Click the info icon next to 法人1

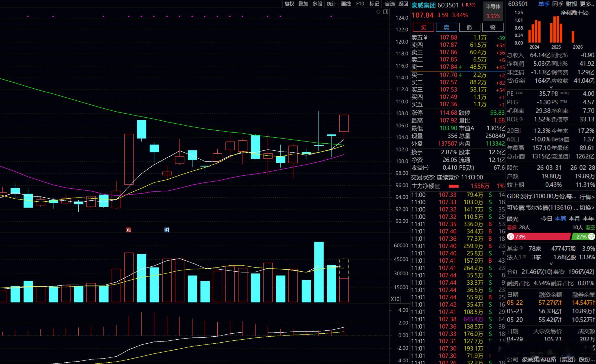click(x=524, y=256)
